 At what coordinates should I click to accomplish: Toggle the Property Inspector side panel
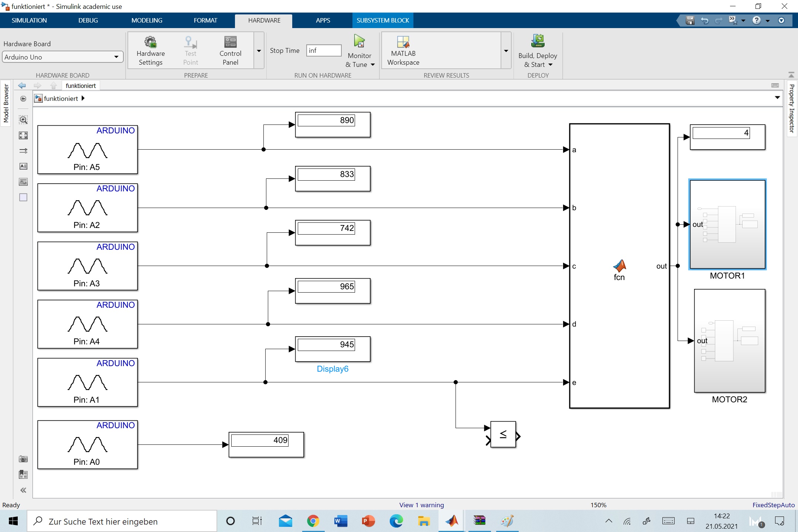(792, 109)
